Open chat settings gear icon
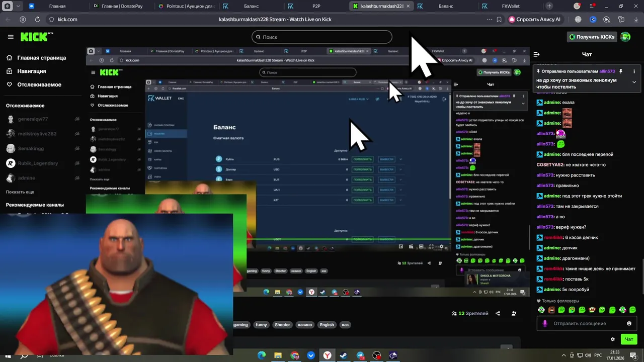 pos(612,339)
